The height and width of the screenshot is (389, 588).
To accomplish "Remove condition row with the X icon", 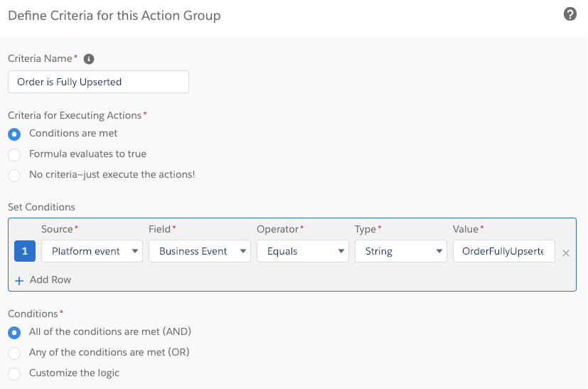I will pos(566,252).
